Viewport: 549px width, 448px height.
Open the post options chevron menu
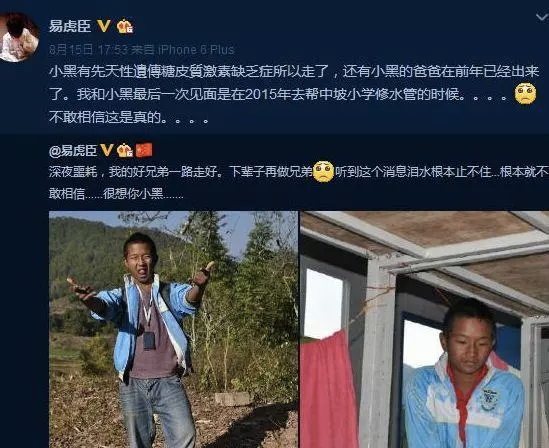point(542,16)
